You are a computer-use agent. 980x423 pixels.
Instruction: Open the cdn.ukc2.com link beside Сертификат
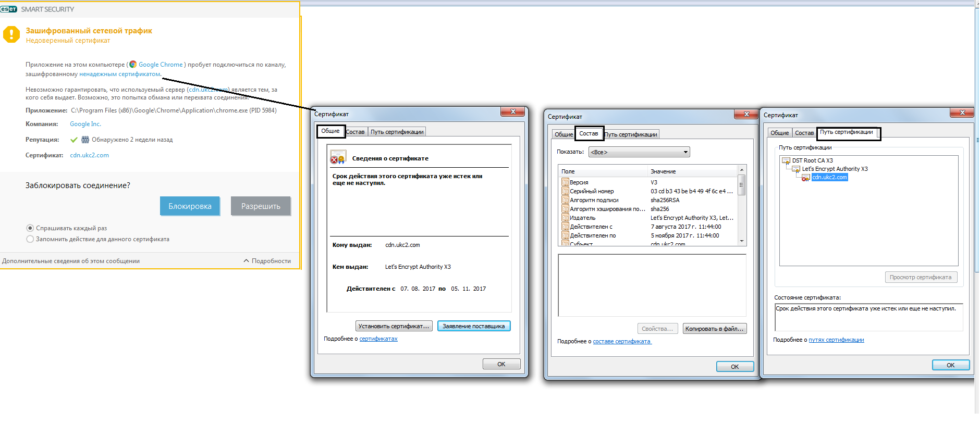pos(90,155)
